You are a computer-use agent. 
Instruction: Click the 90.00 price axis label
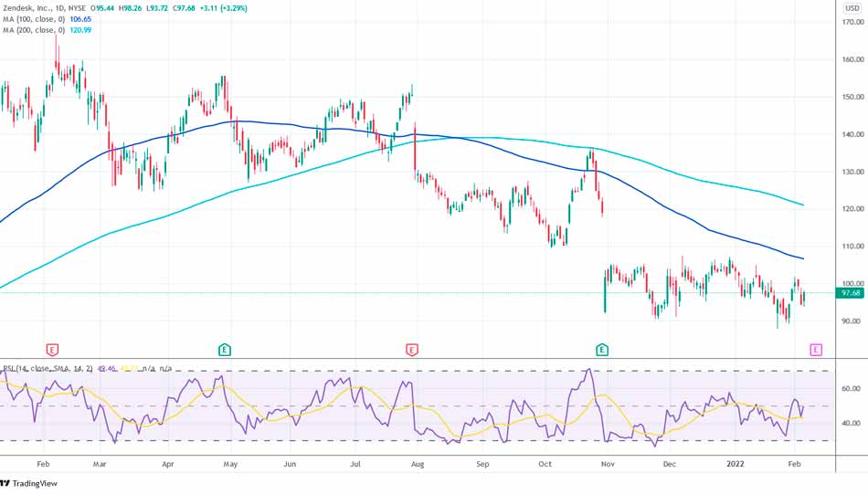coord(852,321)
